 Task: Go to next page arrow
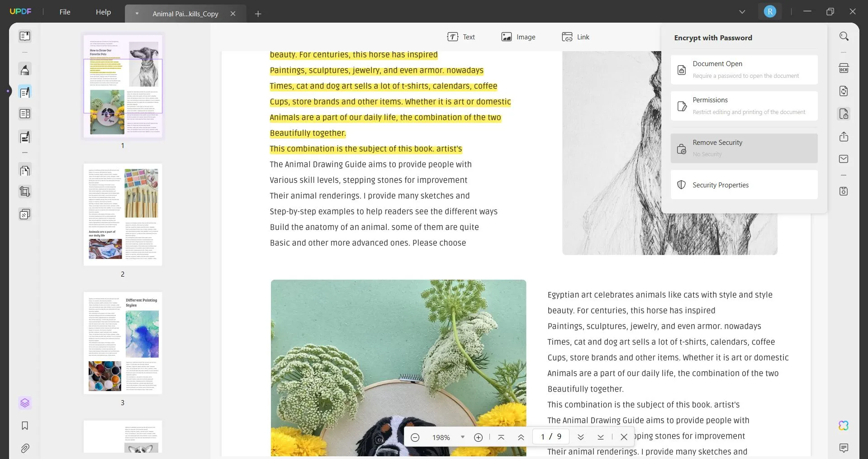point(581,437)
